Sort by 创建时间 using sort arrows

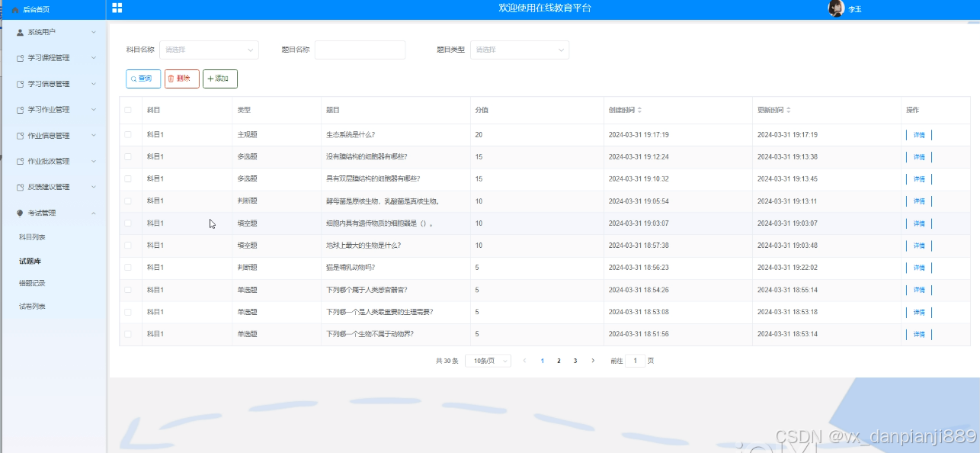640,110
